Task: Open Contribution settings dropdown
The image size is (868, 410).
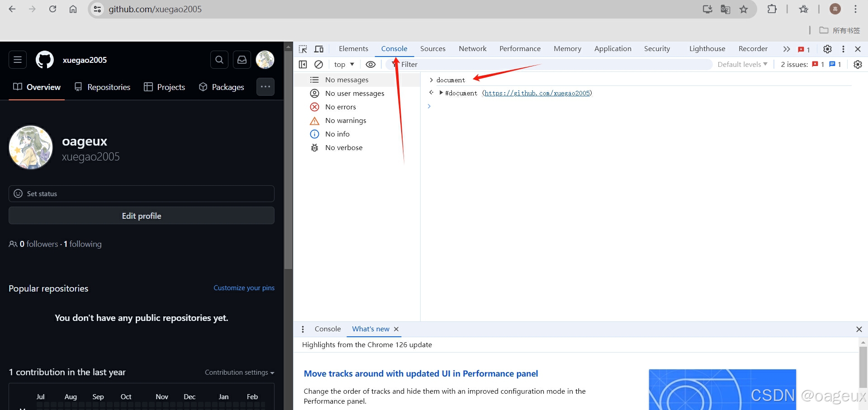Action: tap(239, 372)
